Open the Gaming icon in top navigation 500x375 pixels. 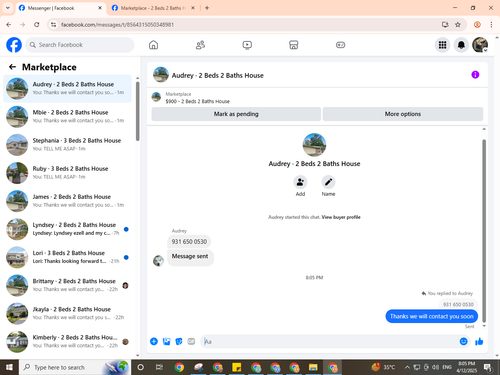coord(340,45)
